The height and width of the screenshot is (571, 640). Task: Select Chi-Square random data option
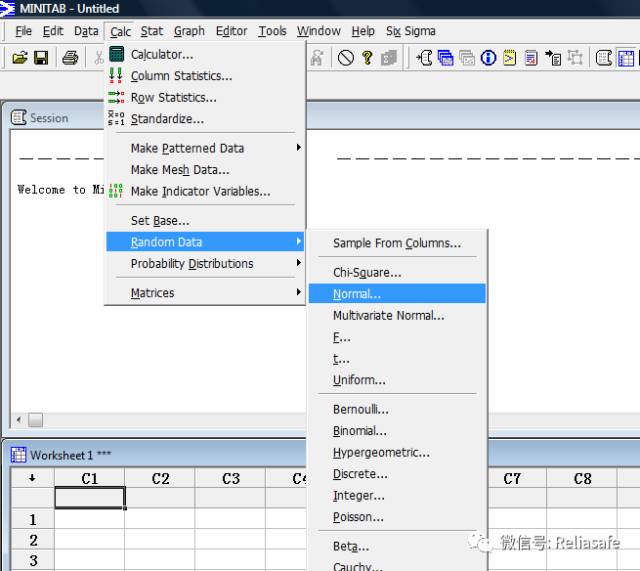point(397,272)
